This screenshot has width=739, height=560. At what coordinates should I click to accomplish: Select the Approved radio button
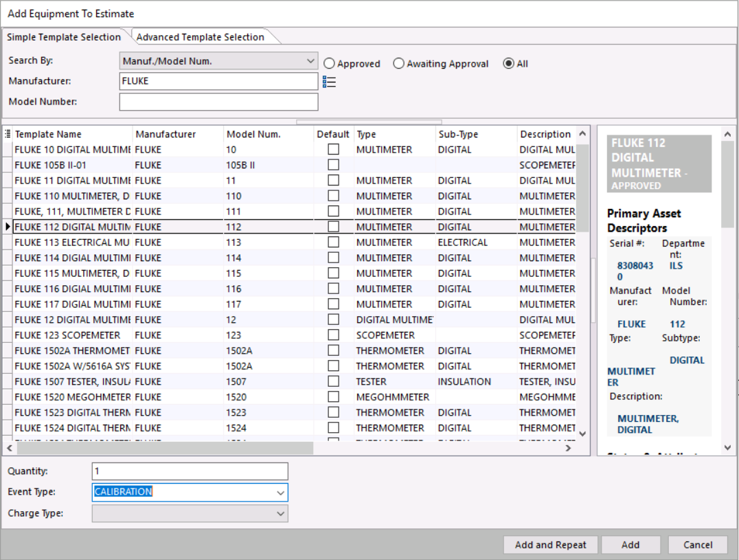pos(330,64)
